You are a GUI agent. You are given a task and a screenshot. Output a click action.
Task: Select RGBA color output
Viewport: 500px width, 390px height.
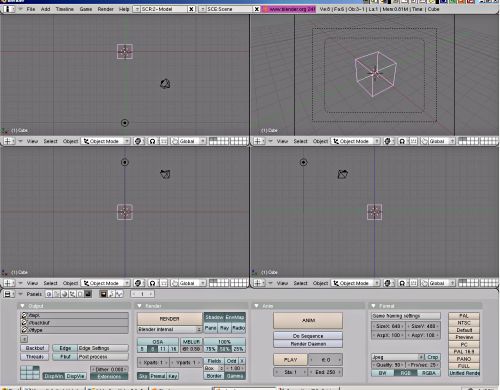[x=429, y=373]
